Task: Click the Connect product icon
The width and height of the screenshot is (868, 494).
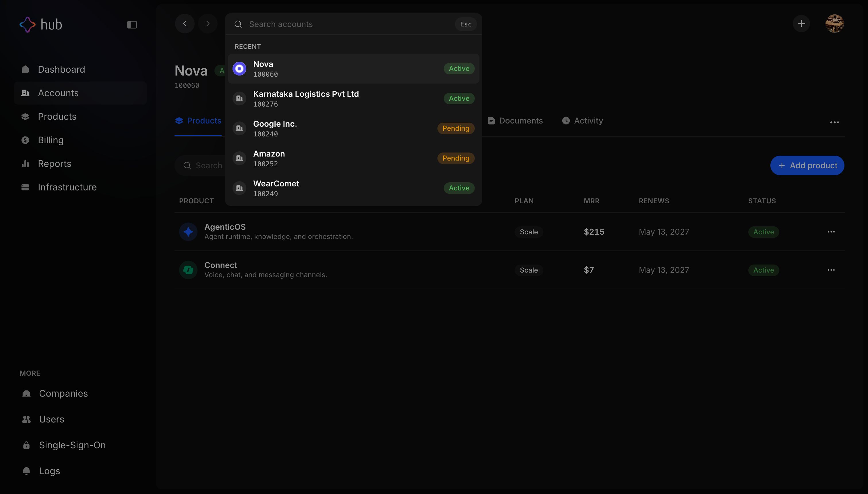Action: pyautogui.click(x=188, y=271)
